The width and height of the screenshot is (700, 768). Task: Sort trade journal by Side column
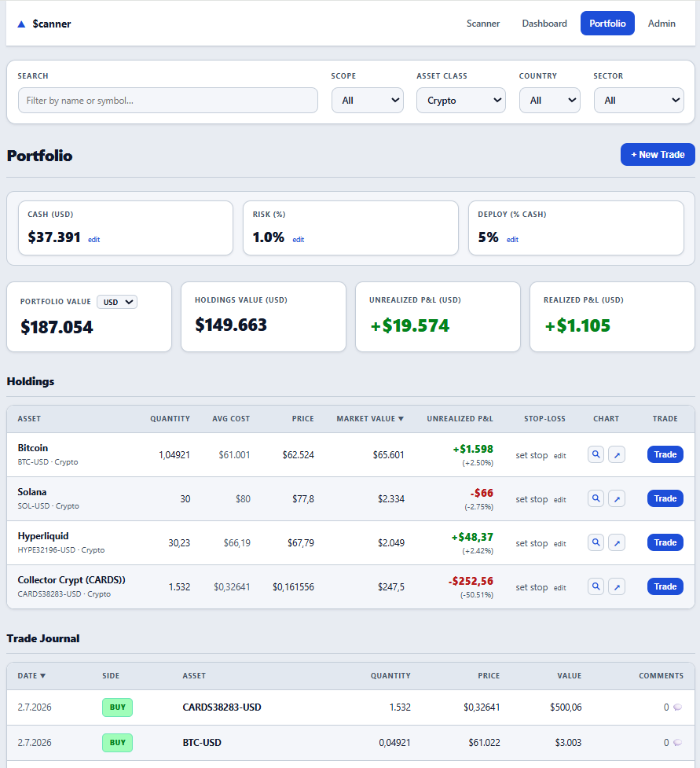pyautogui.click(x=111, y=676)
